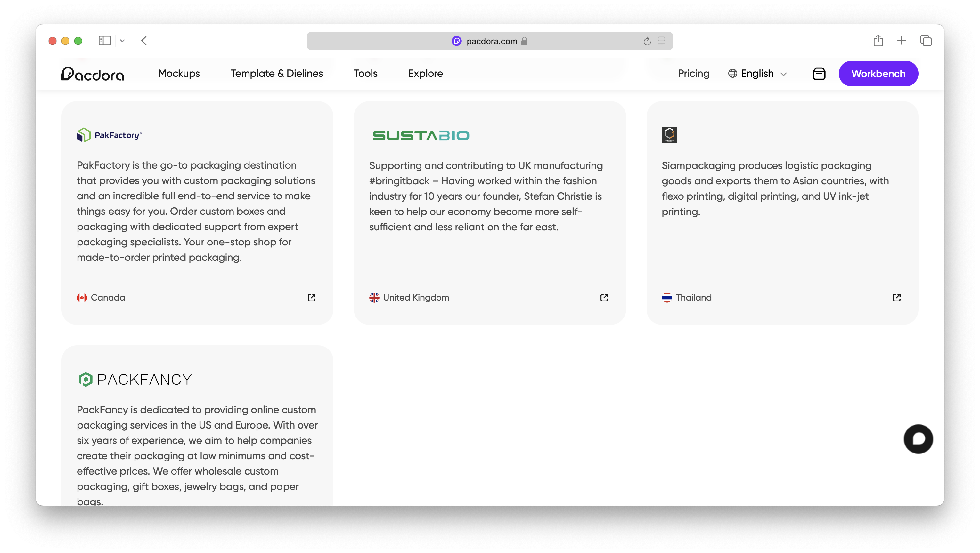Toggle Safari sidebar icon
980x553 pixels.
tap(105, 41)
